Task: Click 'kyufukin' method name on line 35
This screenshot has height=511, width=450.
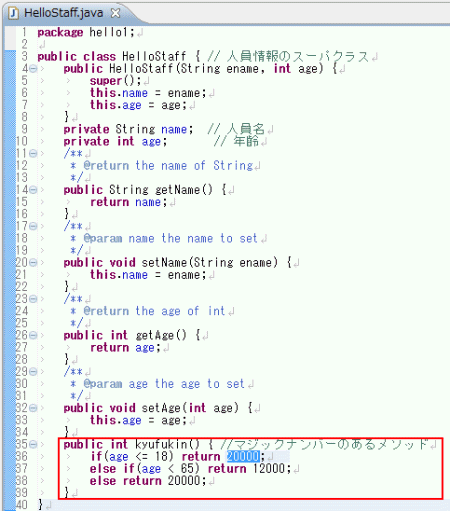Action: [161, 444]
